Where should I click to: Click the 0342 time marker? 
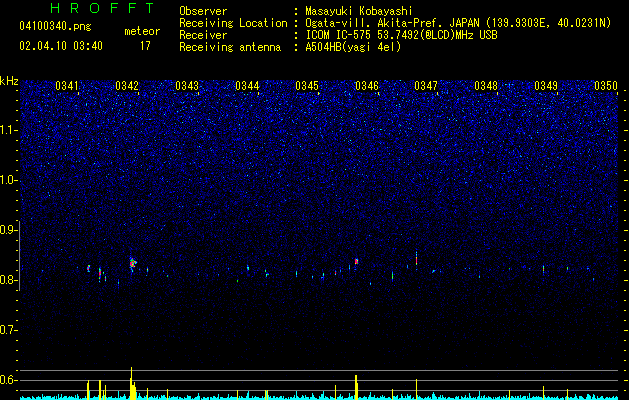coord(127,86)
